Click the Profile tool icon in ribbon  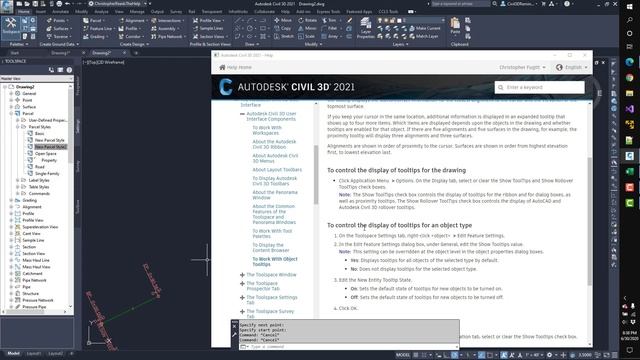[121, 29]
